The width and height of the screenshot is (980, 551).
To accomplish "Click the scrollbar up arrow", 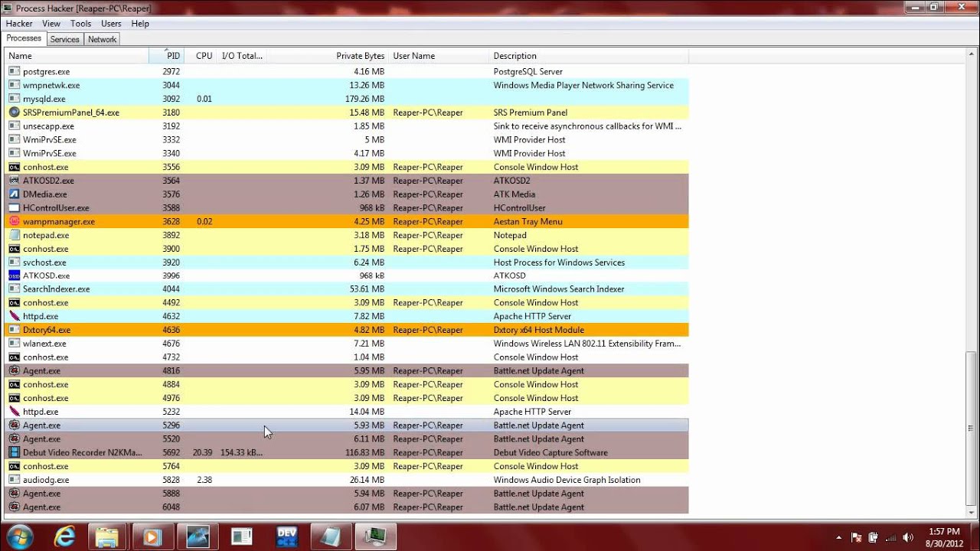I will (x=971, y=54).
